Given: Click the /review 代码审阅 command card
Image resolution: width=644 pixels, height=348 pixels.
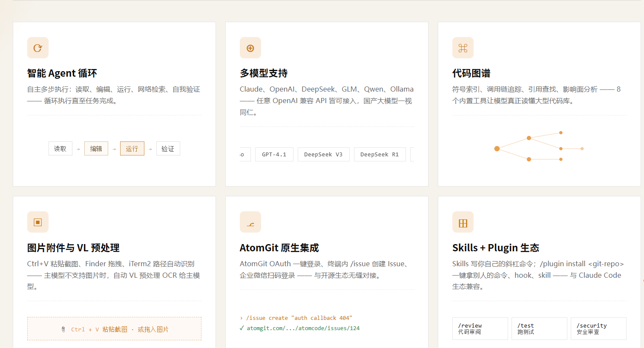Looking at the screenshot, I should (480, 328).
